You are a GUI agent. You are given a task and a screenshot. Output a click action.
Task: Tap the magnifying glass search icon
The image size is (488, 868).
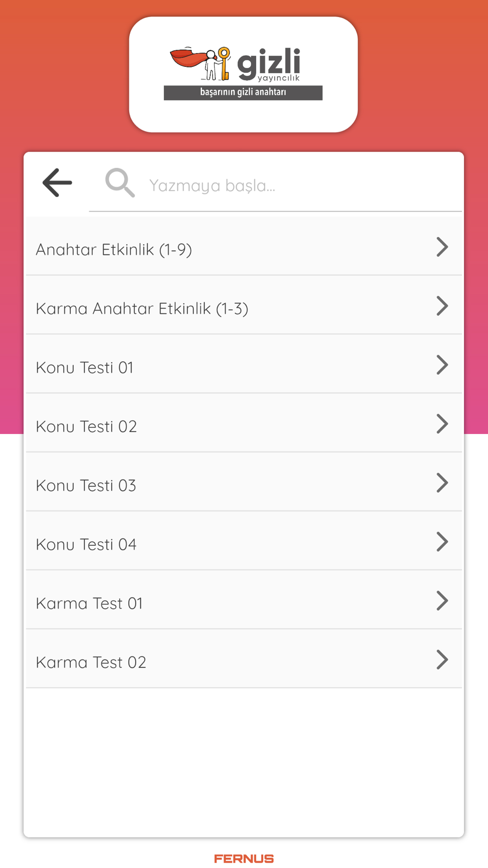tap(120, 183)
